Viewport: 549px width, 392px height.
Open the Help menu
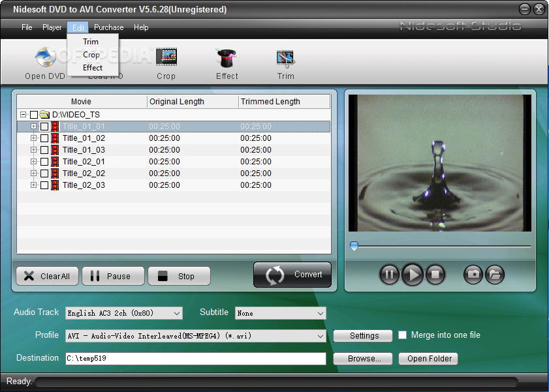[x=141, y=27]
